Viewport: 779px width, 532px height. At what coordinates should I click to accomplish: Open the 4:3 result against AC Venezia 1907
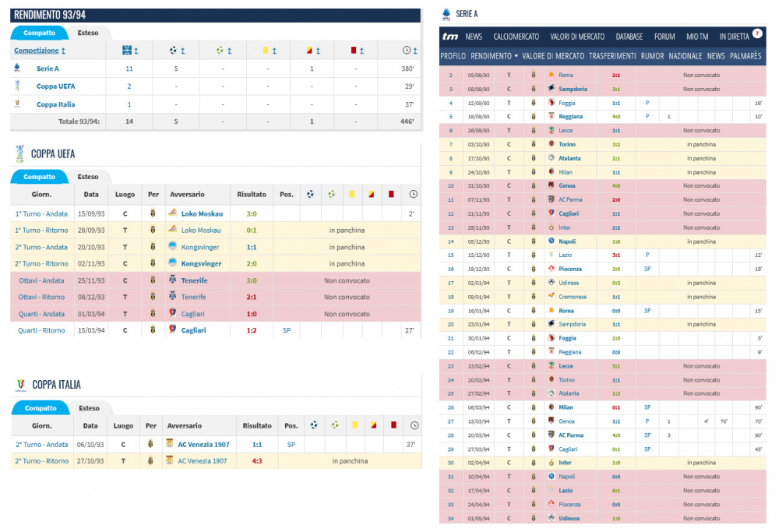257,461
